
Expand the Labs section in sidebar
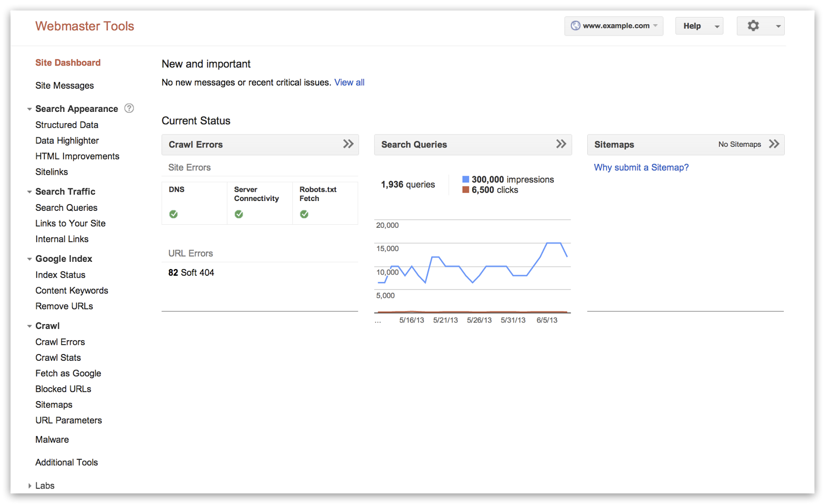(30, 486)
